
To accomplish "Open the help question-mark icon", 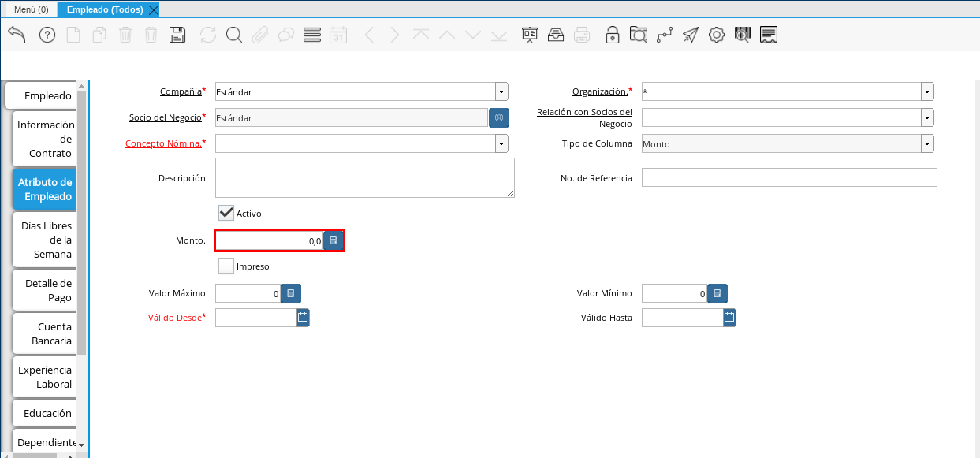I will tap(47, 35).
